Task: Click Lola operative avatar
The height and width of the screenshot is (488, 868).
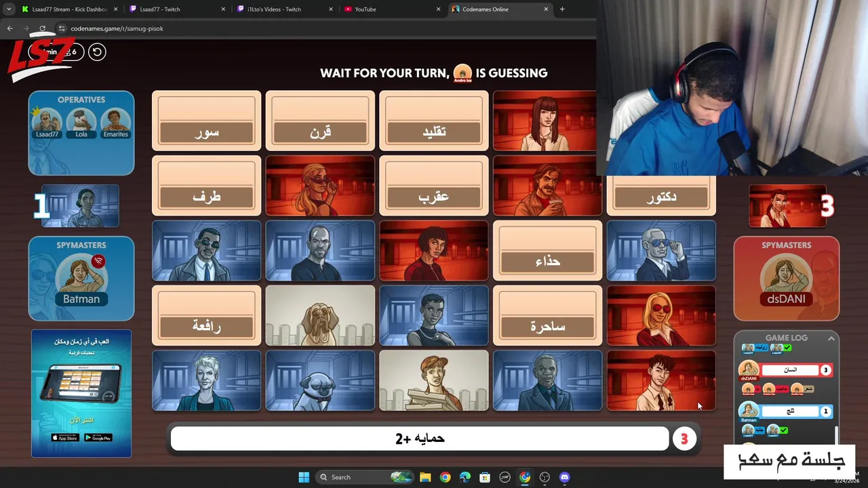Action: [81, 121]
